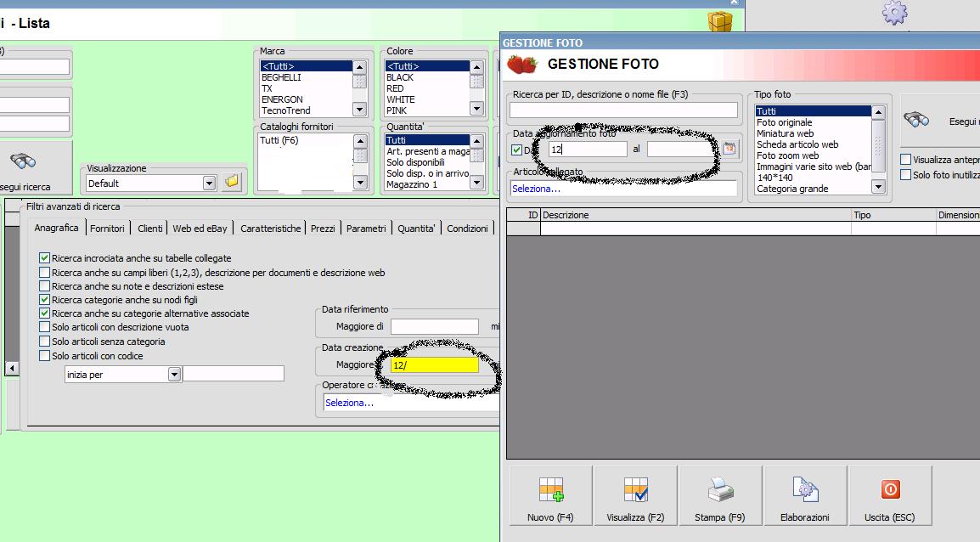Click Stampa (F9) printer button

tap(720, 495)
